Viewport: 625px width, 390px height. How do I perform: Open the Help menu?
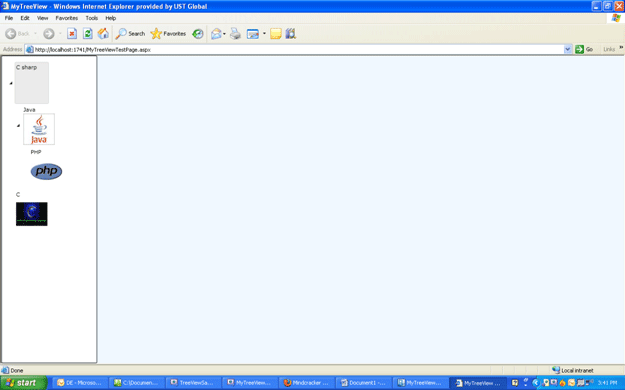tap(110, 18)
